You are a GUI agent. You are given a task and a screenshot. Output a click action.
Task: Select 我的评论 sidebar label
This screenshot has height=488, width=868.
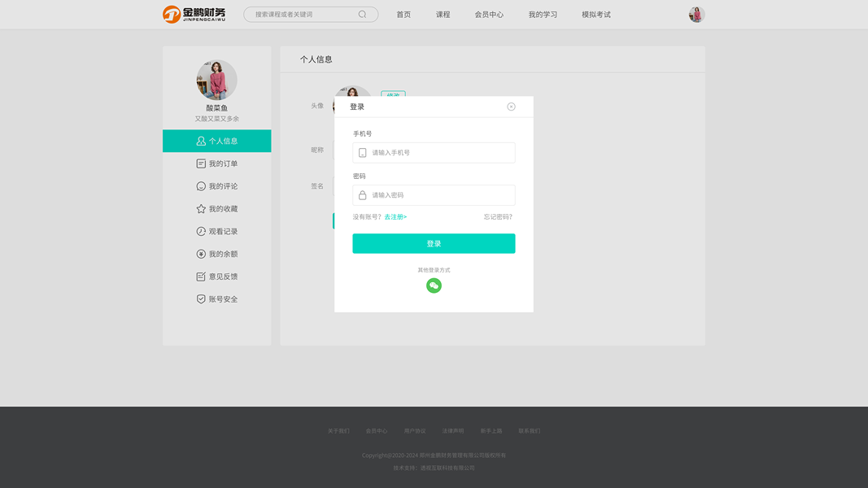pos(223,186)
